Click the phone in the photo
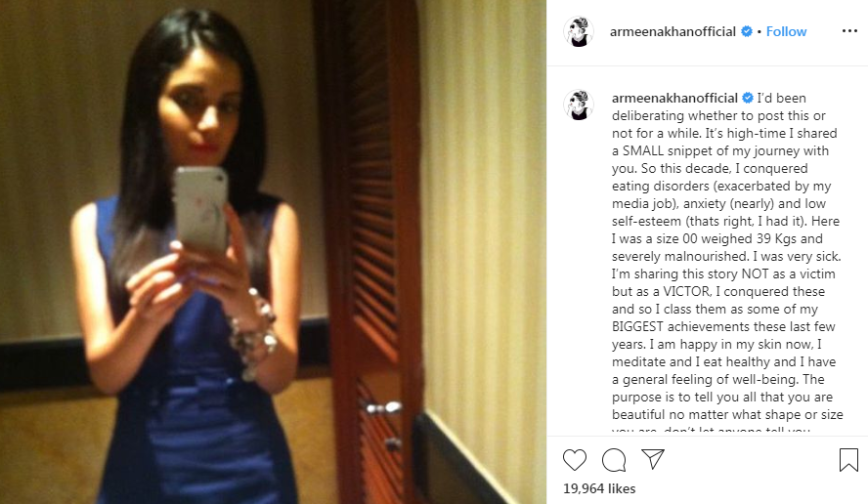868x504 pixels. click(x=201, y=210)
